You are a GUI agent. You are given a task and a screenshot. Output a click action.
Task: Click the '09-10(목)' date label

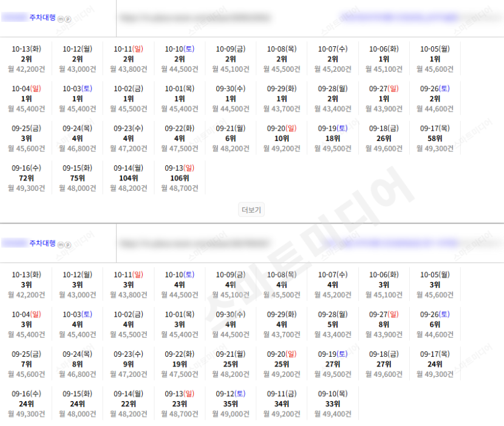333,394
